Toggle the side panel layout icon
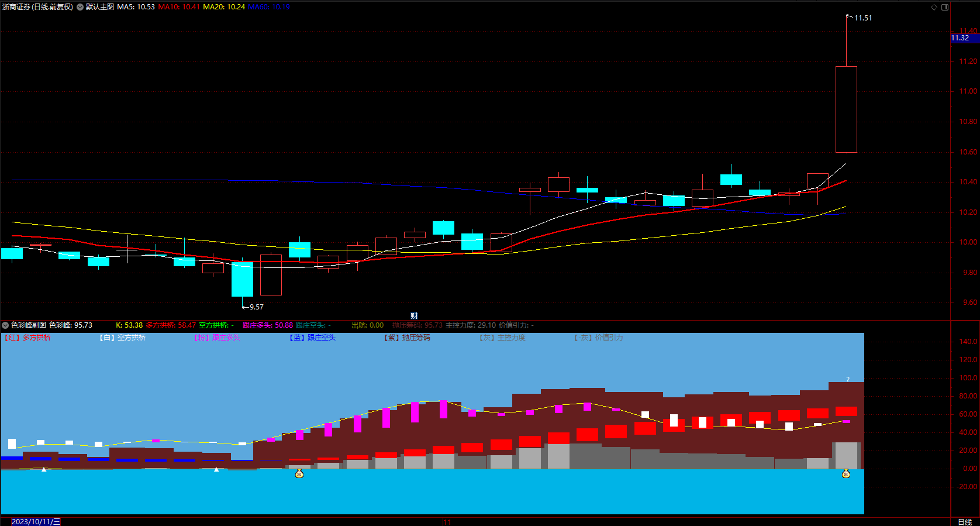The width and height of the screenshot is (980, 526). click(x=945, y=7)
